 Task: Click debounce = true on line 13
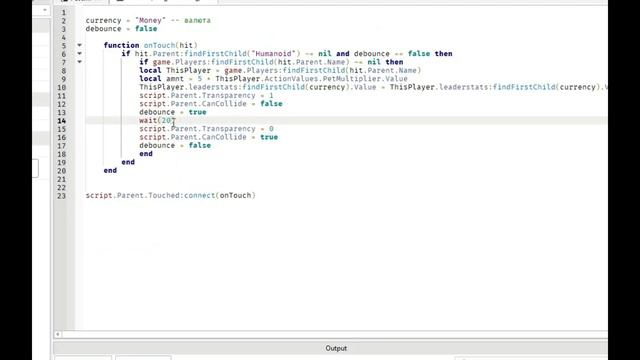click(x=173, y=112)
